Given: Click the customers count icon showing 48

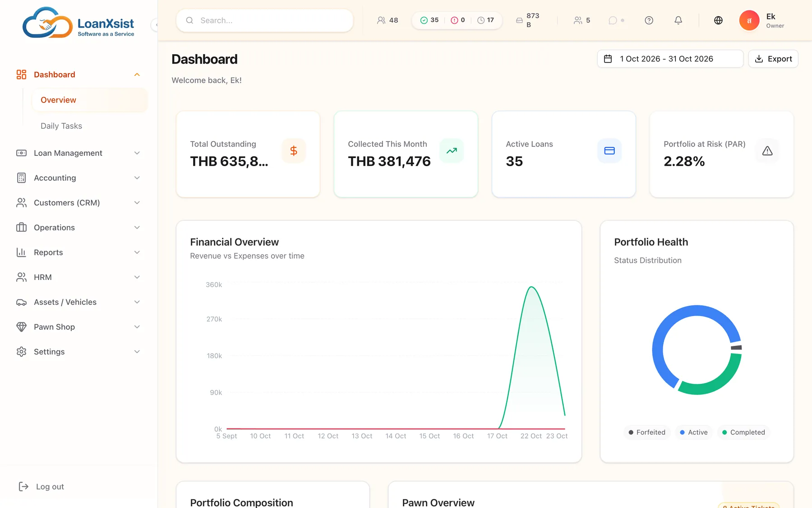Looking at the screenshot, I should tap(381, 20).
